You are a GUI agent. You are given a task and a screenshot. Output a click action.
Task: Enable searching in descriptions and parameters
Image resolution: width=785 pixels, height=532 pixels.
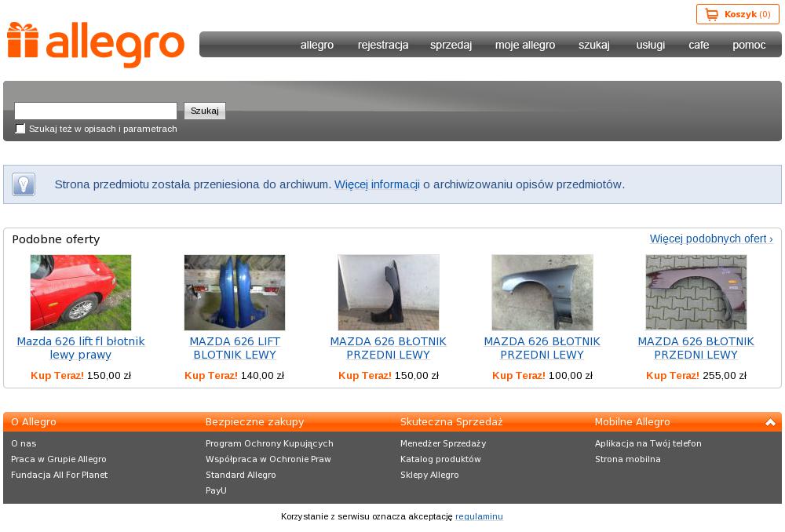(20, 129)
